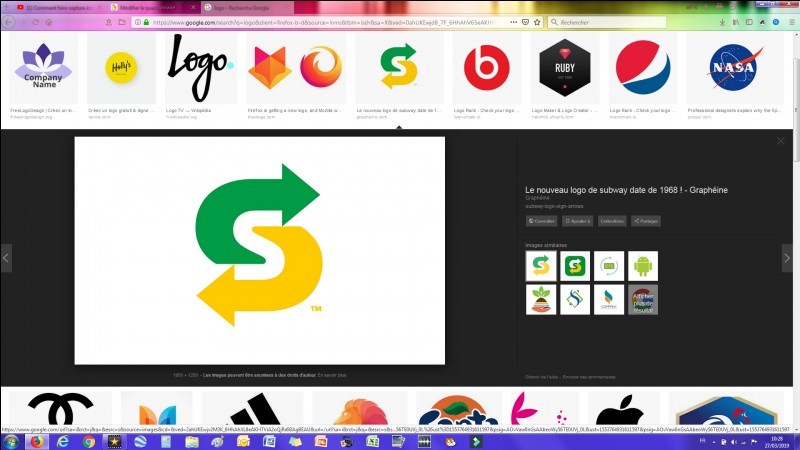Open the Firefox home page icon
This screenshot has height=450, width=800.
point(48,22)
